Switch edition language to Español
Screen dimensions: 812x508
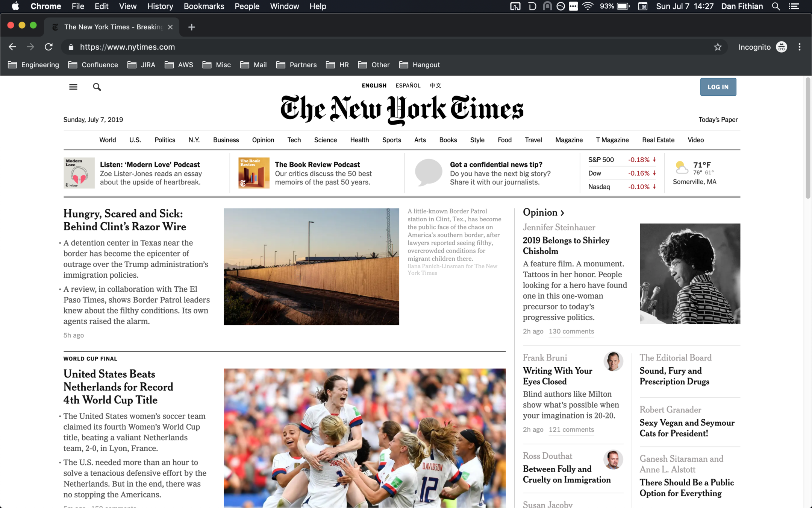408,85
